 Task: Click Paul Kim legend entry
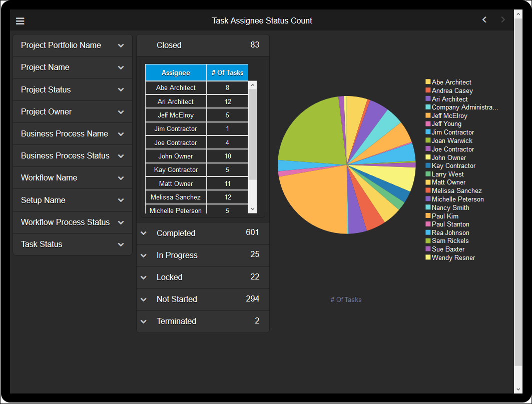point(442,216)
